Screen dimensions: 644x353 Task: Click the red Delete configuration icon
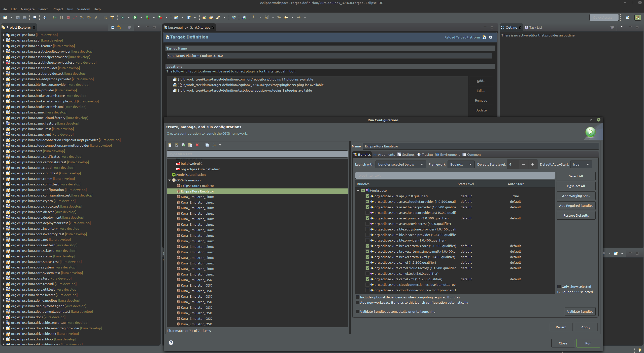point(197,145)
